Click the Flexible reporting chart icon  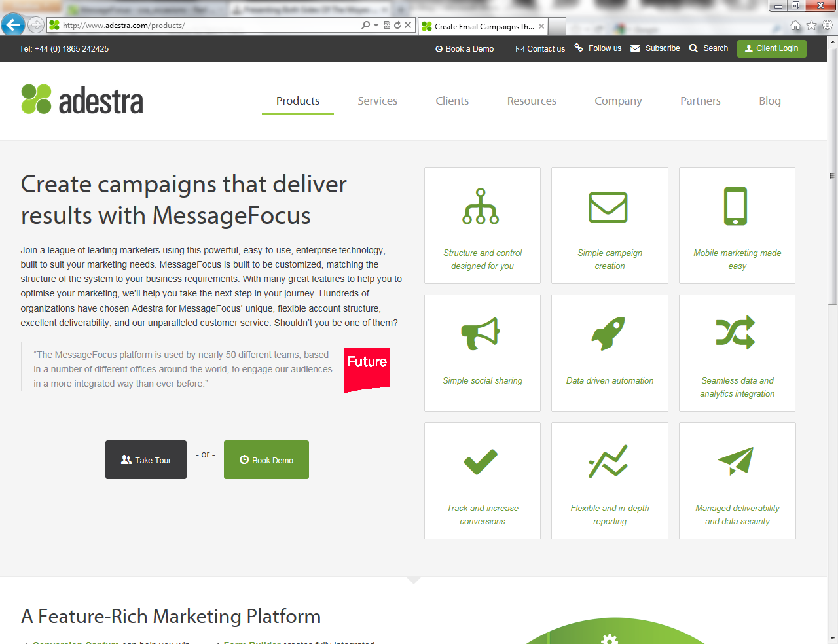(608, 461)
